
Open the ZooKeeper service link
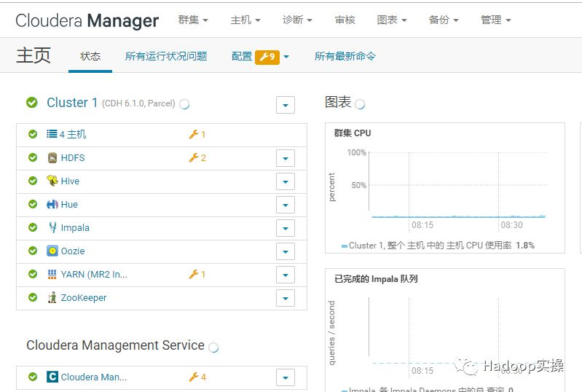point(84,298)
